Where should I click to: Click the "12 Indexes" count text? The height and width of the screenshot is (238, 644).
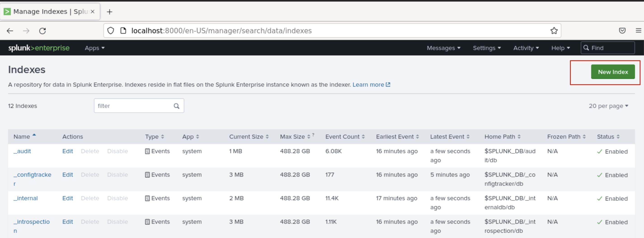coord(23,106)
